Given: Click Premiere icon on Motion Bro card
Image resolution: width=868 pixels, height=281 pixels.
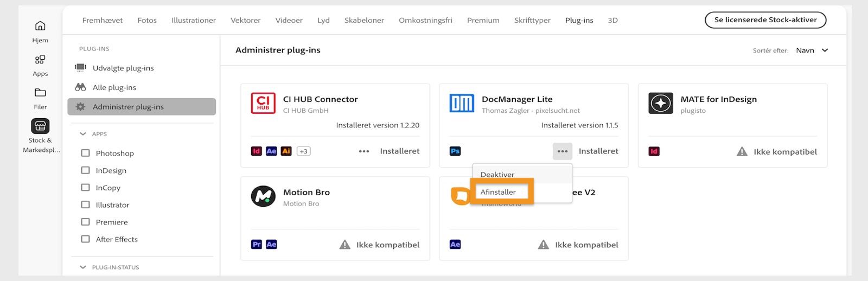Looking at the screenshot, I should point(257,245).
